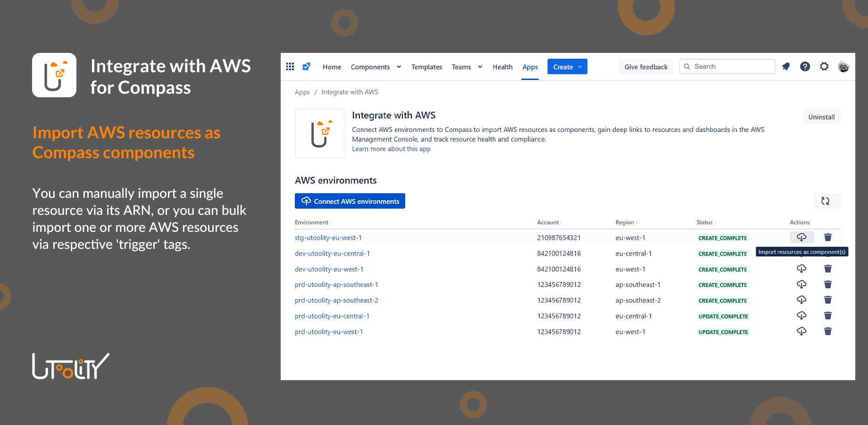Delete dev-utoolity-eu-west-1 environment
The width and height of the screenshot is (868, 425).
[x=828, y=269]
